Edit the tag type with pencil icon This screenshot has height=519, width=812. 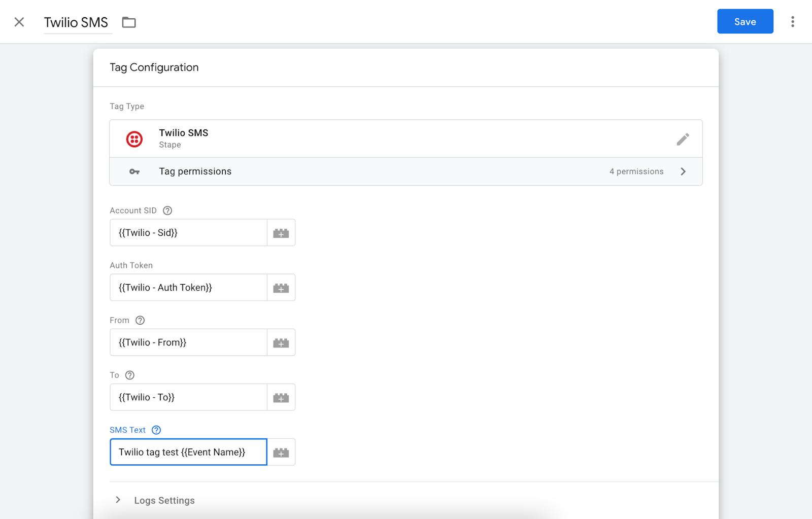click(x=683, y=139)
